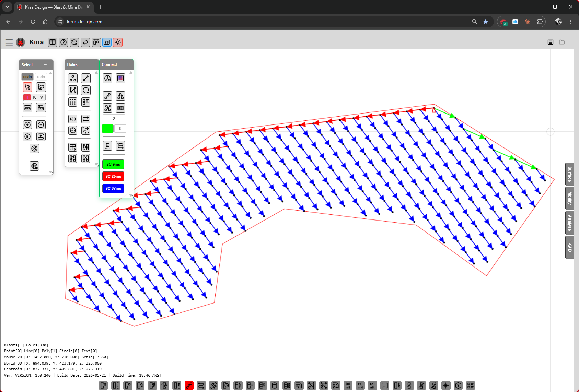Click the add holes three-dots icon

click(x=73, y=79)
